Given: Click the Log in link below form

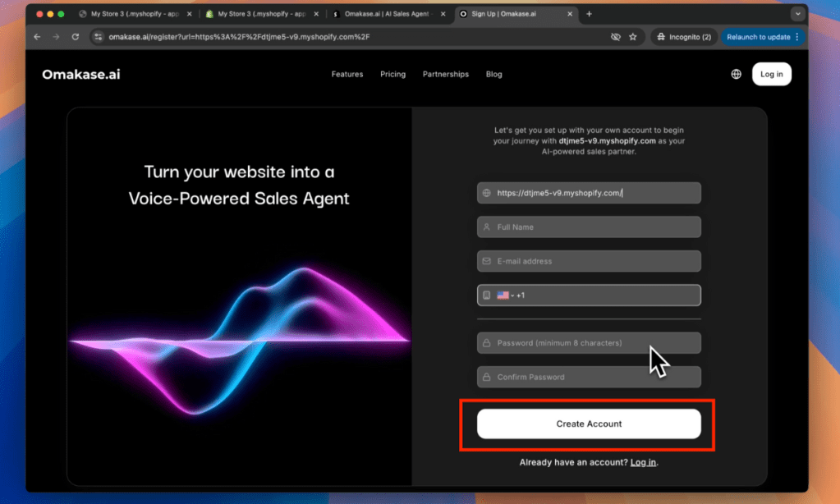Looking at the screenshot, I should click(x=643, y=463).
